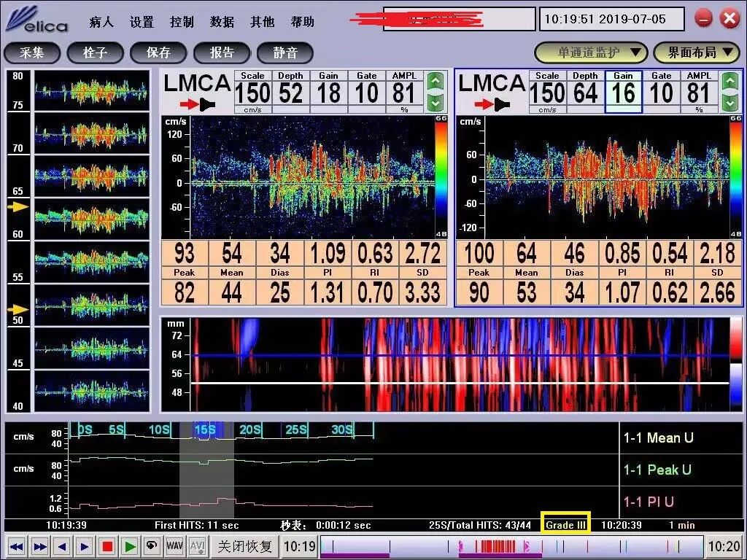Click the rewind double-arrow icon
The image size is (747, 560).
[x=18, y=545]
